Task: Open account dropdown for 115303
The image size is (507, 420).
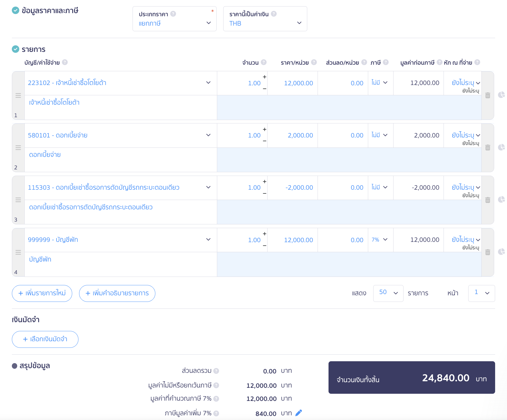Action: [x=121, y=187]
